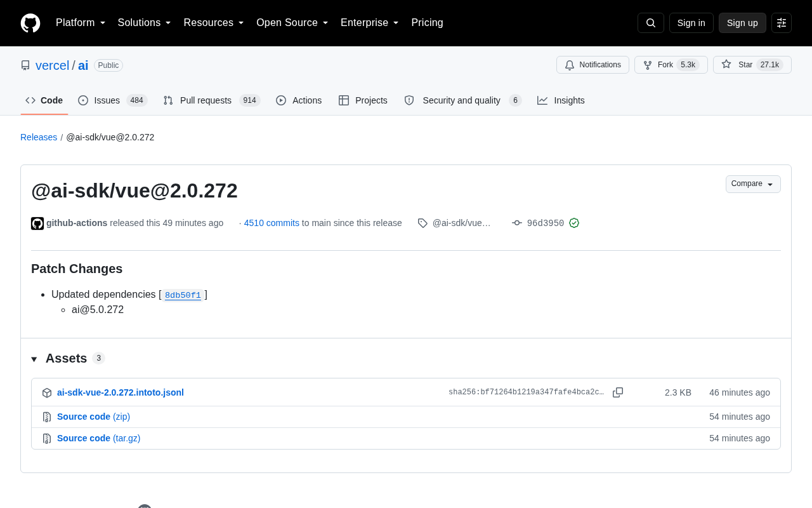View the 4510 commits since release
The width and height of the screenshot is (812, 508).
coord(272,223)
